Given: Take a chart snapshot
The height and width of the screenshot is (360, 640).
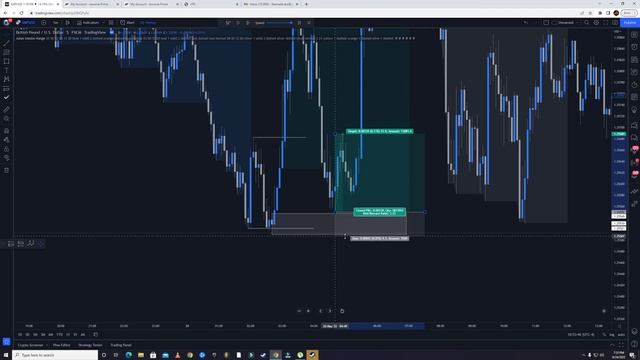Looking at the screenshot, I should click(x=615, y=22).
